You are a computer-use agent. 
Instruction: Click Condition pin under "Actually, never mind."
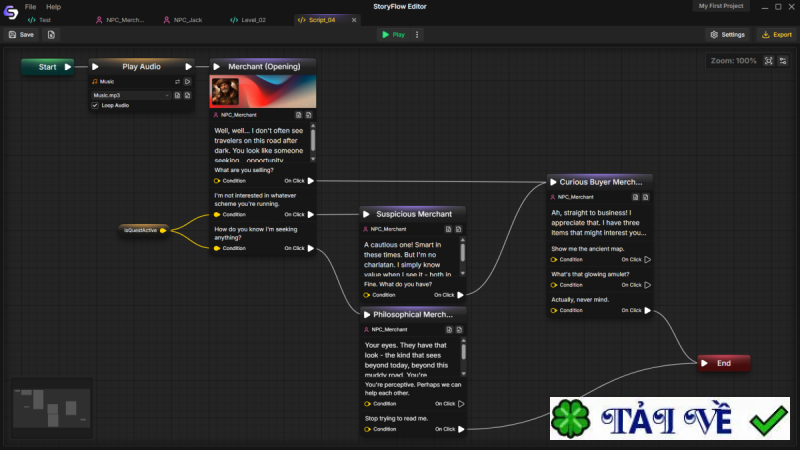pos(554,310)
